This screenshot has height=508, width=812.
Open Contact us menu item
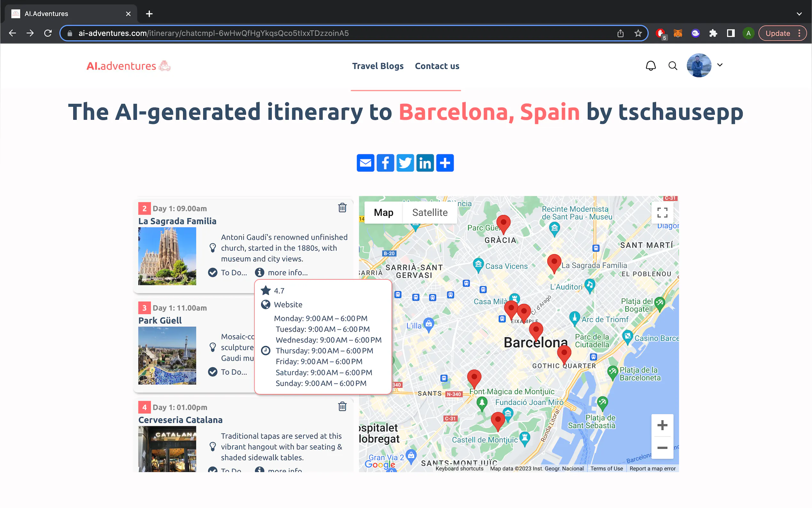(437, 66)
